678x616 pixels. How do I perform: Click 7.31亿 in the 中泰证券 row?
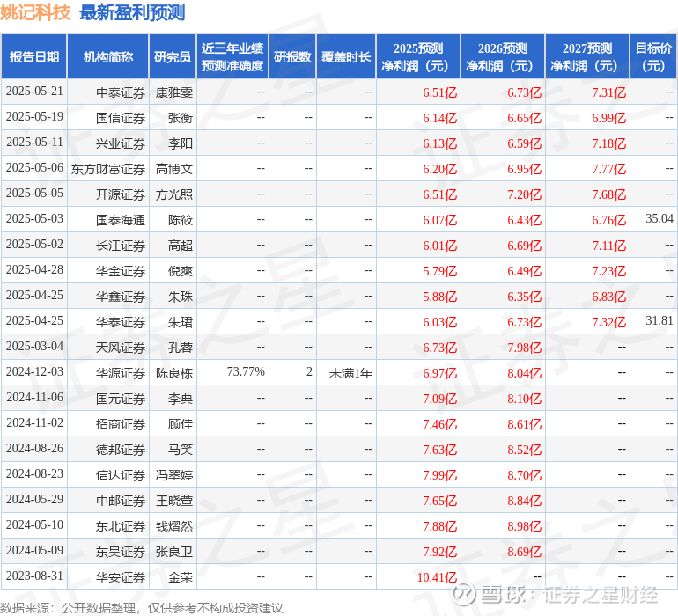coord(608,92)
